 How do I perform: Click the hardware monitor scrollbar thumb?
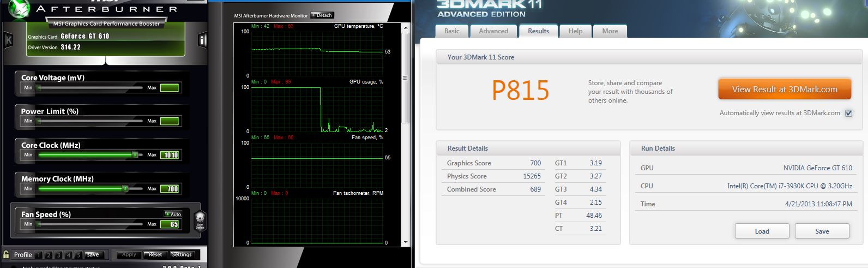click(x=405, y=78)
